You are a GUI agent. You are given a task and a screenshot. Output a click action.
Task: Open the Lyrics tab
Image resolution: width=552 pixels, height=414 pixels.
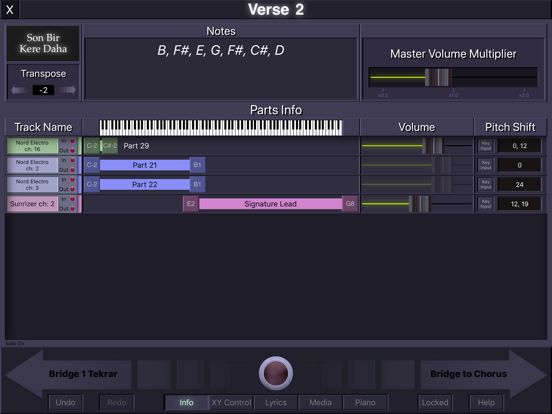tap(276, 402)
